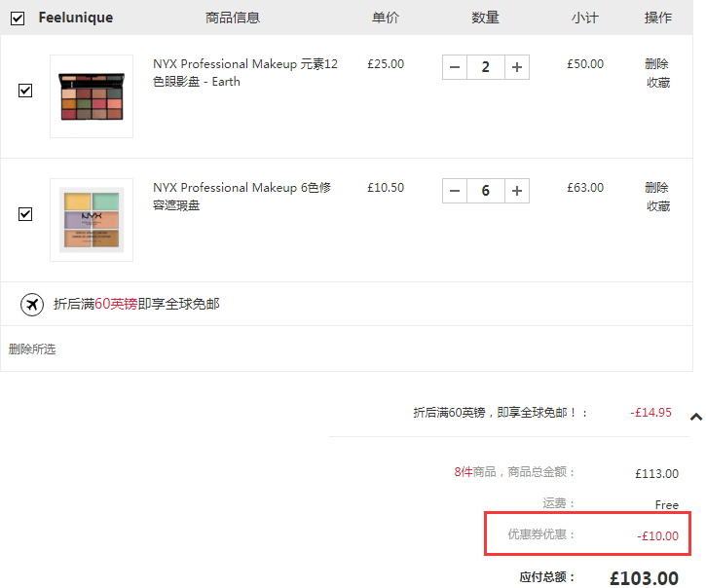Click the 应付总额 label
The height and width of the screenshot is (588, 706).
[x=547, y=577]
